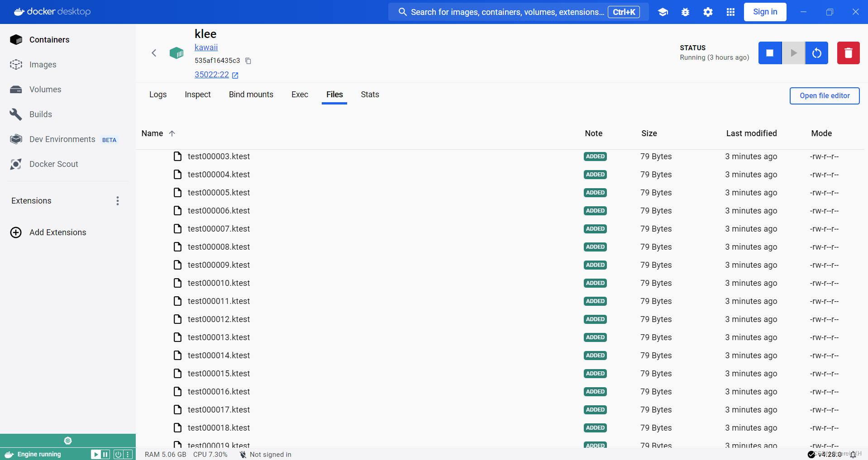The height and width of the screenshot is (460, 868).
Task: Click '3 minutes ago' for test000015.ktest
Action: pyautogui.click(x=751, y=374)
